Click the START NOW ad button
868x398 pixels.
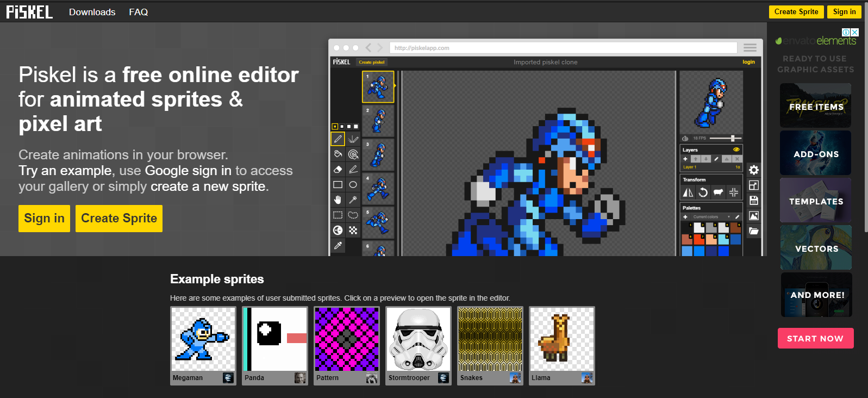[815, 338]
